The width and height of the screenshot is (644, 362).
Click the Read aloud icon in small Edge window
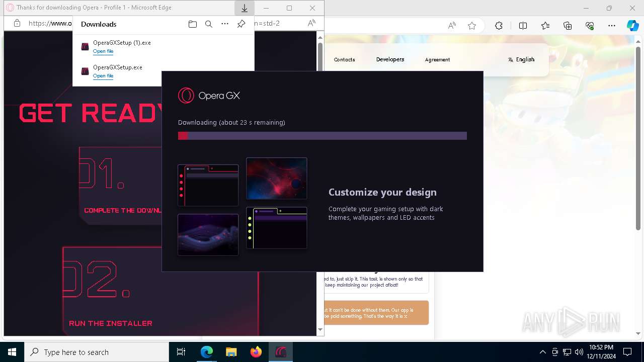click(311, 23)
